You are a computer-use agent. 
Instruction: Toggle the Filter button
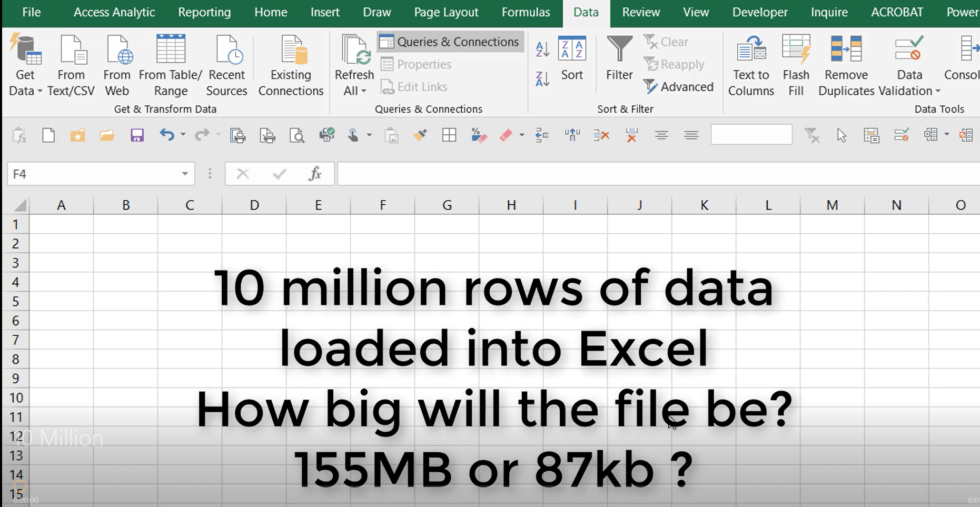(618, 63)
